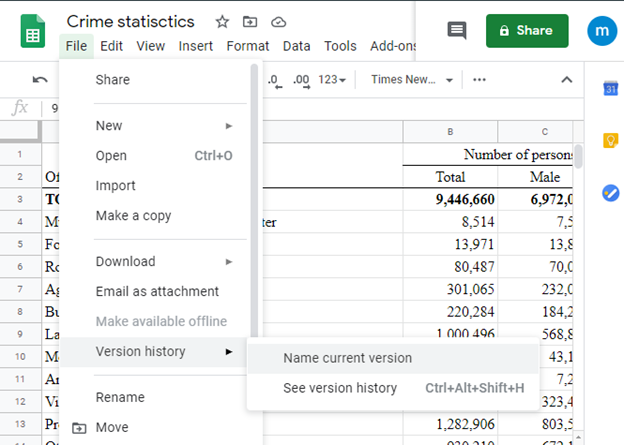Choose Open in the File menu
This screenshot has width=624, height=445.
(x=155, y=156)
